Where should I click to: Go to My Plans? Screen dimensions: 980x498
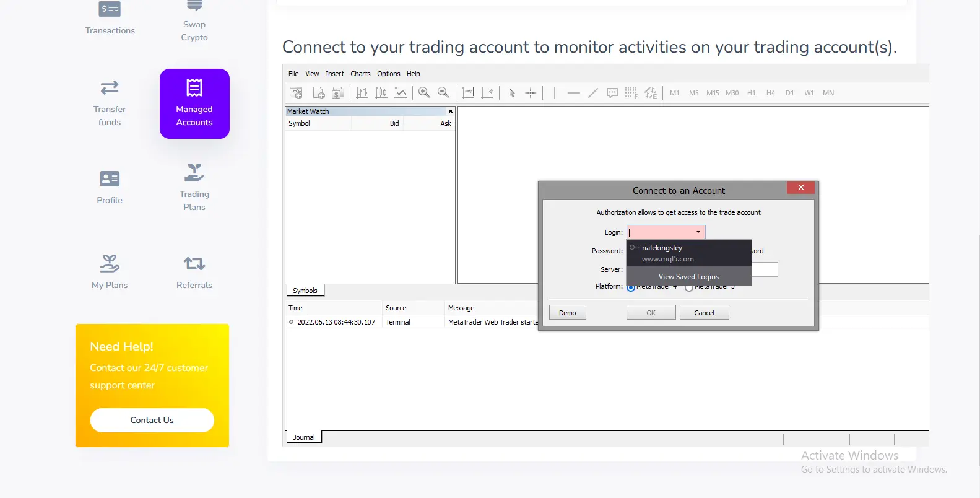[110, 273]
